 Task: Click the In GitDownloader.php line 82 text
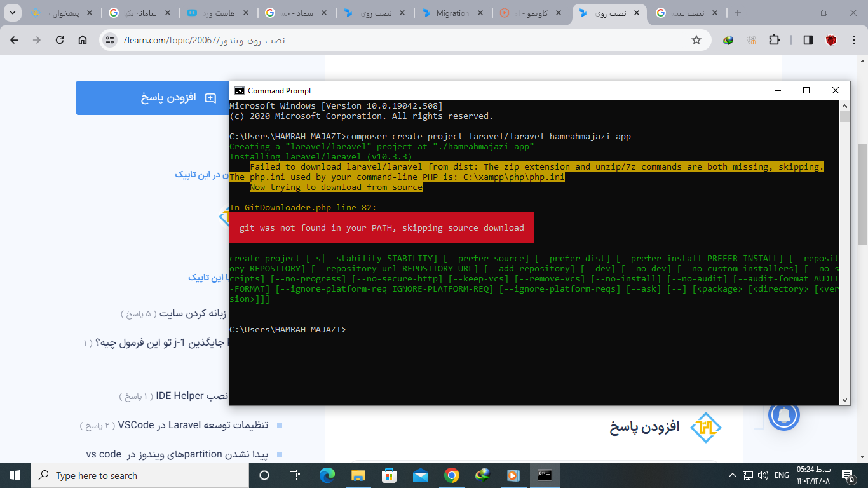303,207
